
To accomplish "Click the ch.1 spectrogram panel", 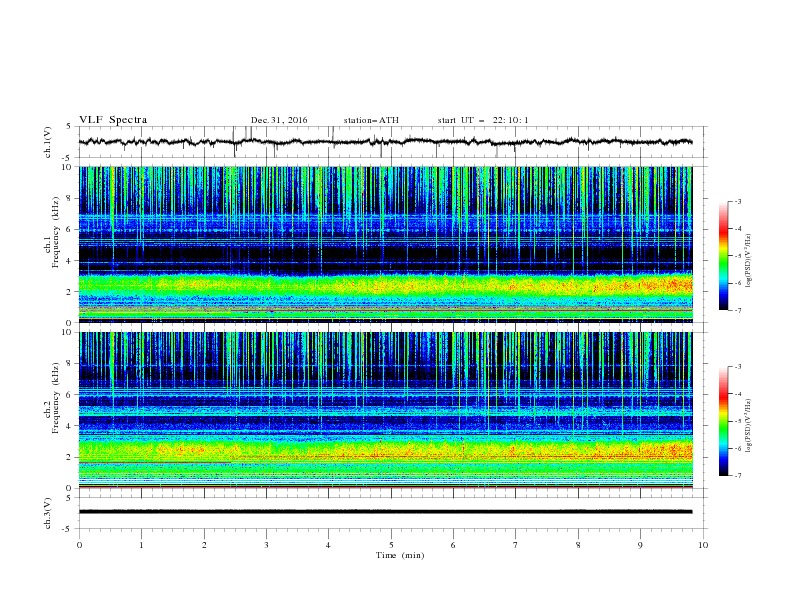I will tap(385, 244).
